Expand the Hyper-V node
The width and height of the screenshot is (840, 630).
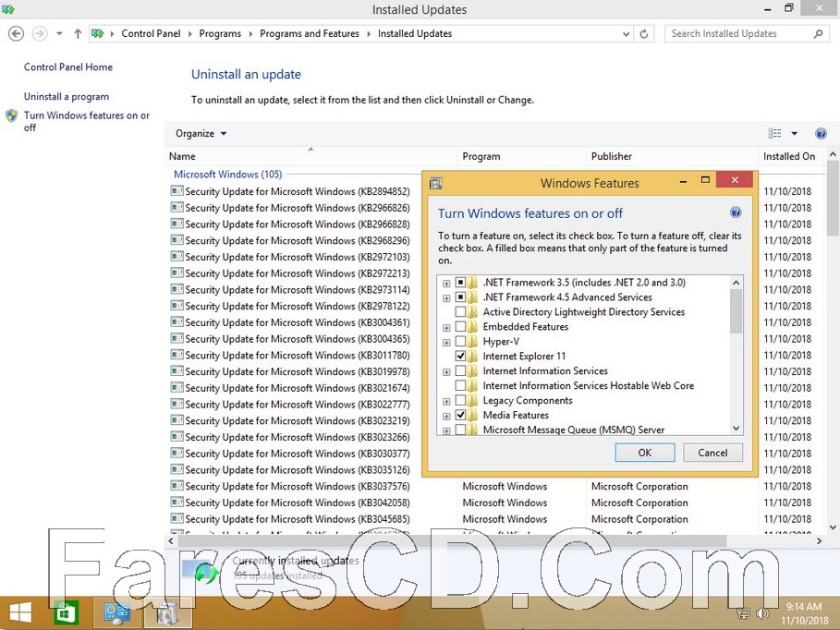point(446,343)
